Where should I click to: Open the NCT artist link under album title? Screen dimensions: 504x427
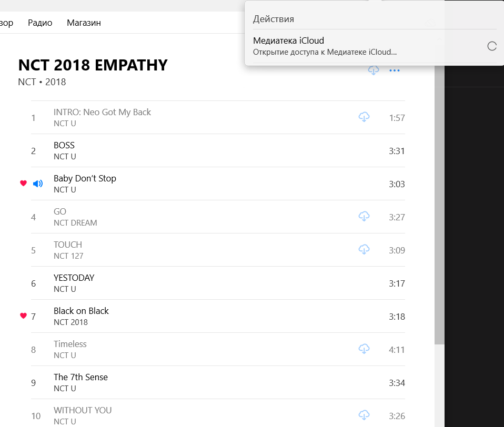tap(26, 82)
